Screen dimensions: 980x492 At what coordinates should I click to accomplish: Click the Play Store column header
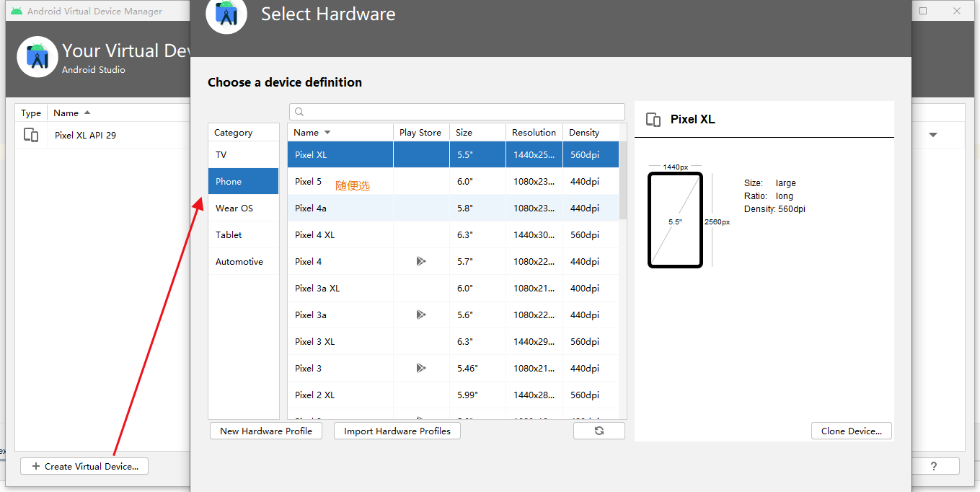coord(421,133)
